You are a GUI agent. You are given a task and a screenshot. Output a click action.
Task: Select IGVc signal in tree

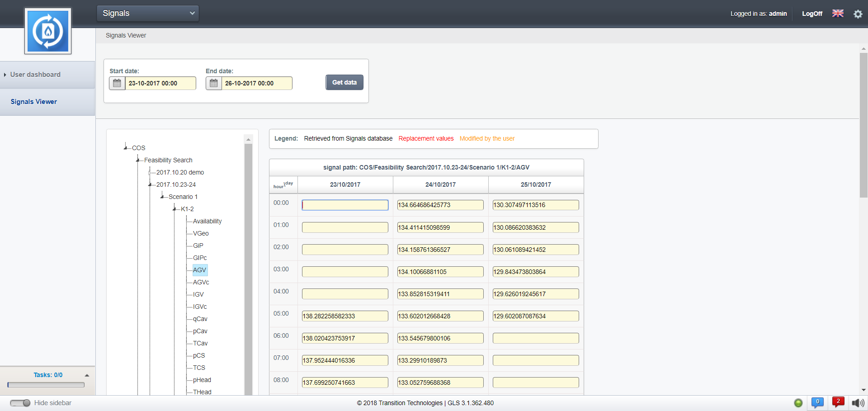pyautogui.click(x=200, y=307)
